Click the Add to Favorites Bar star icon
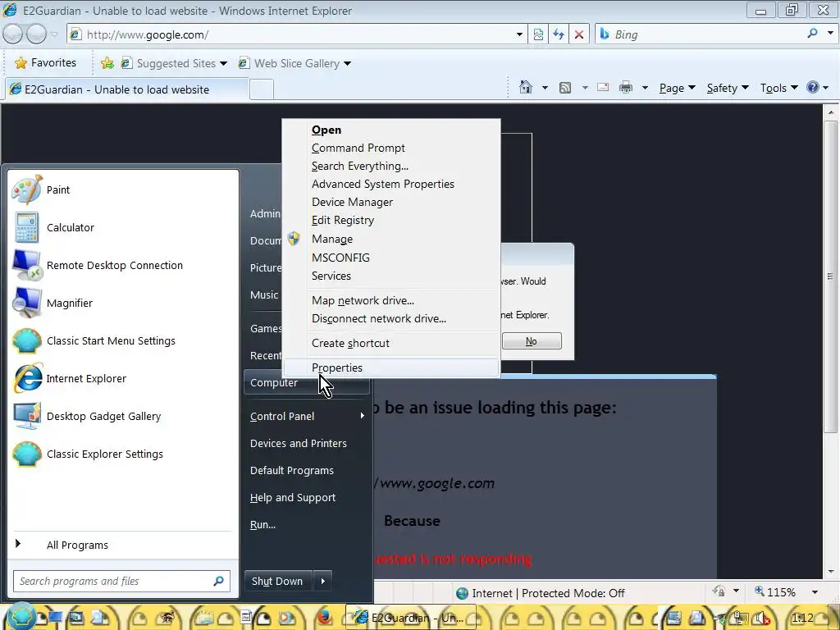 click(107, 63)
